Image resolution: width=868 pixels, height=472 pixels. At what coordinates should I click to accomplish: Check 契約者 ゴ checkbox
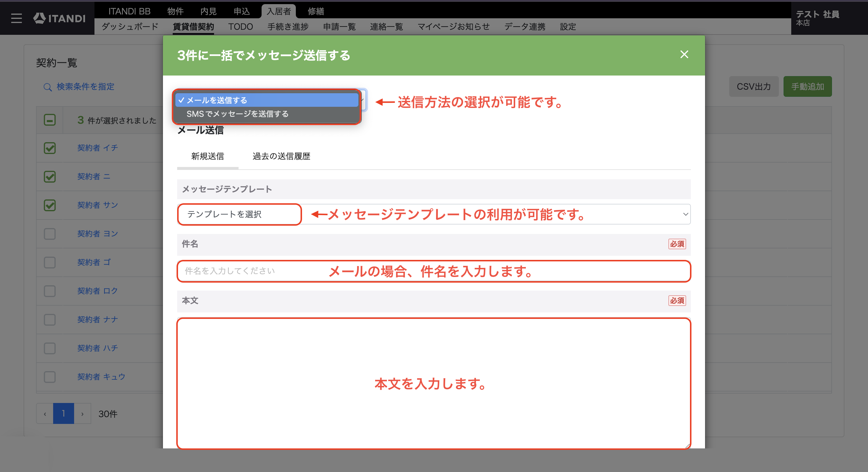point(50,262)
